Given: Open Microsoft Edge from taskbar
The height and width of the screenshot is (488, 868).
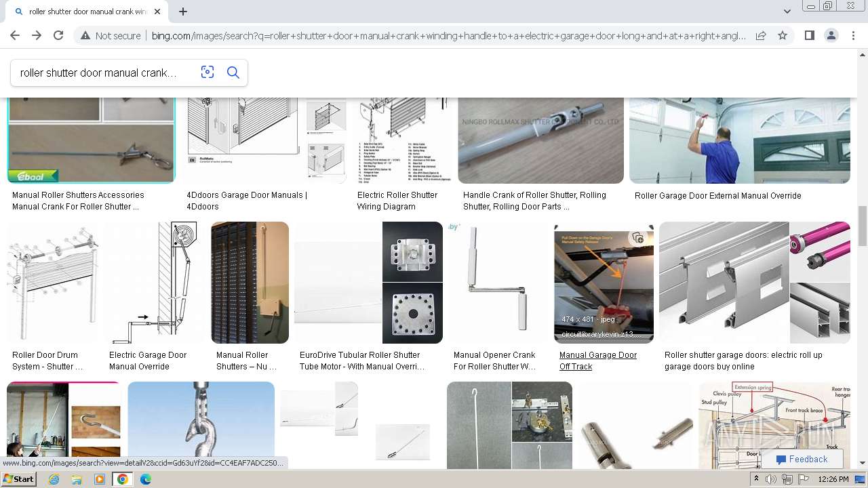Looking at the screenshot, I should [146, 479].
